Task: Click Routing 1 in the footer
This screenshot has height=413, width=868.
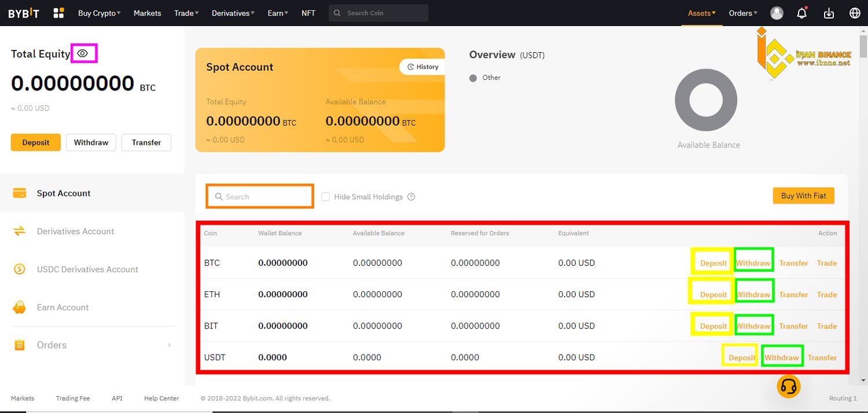Action: (x=843, y=399)
